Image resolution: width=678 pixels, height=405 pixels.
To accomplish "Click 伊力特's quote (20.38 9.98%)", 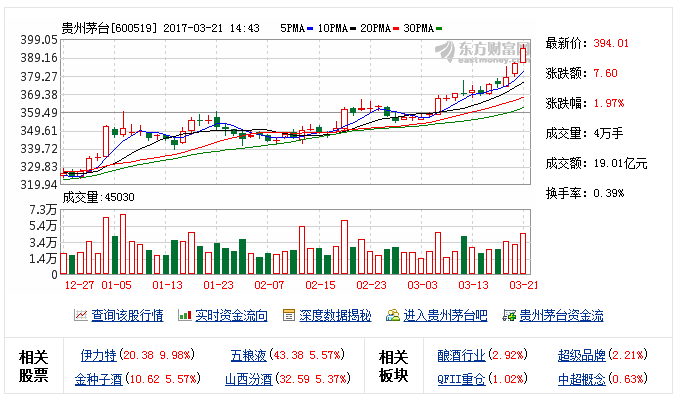I will tap(157, 355).
